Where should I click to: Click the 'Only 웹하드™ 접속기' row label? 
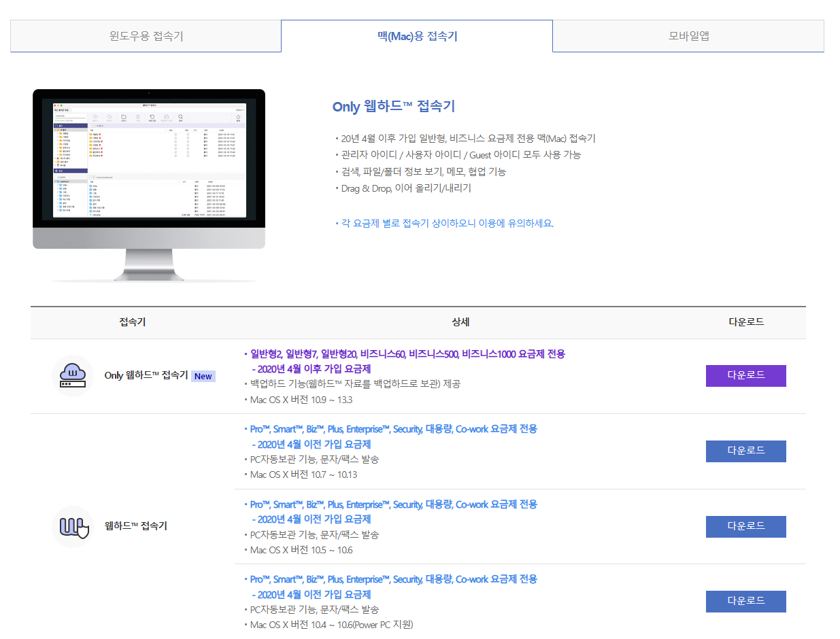(146, 375)
